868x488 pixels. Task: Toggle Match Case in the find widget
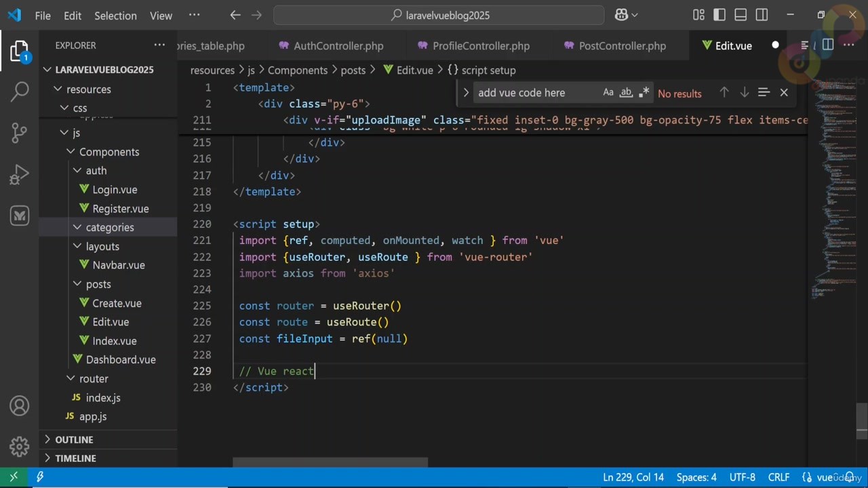click(x=608, y=92)
